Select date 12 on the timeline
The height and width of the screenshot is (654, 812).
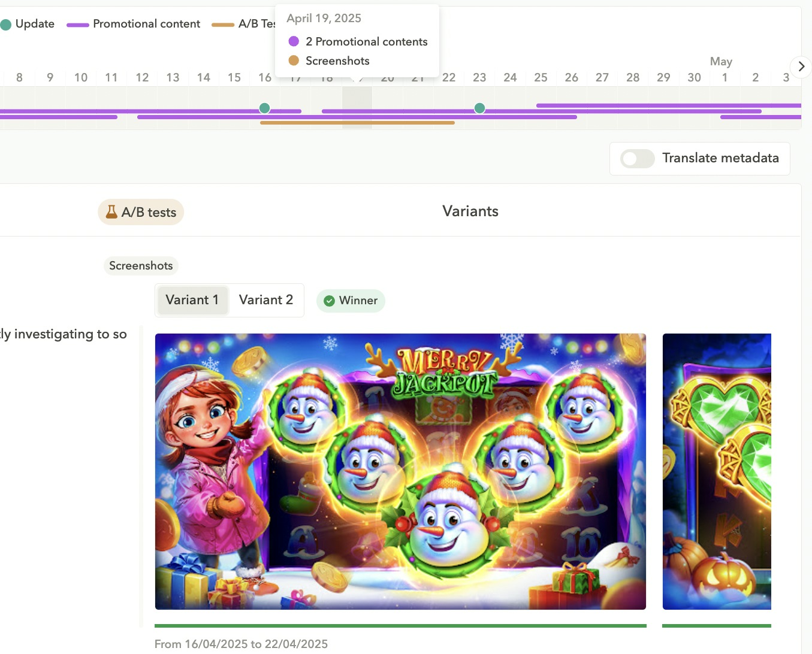[142, 77]
